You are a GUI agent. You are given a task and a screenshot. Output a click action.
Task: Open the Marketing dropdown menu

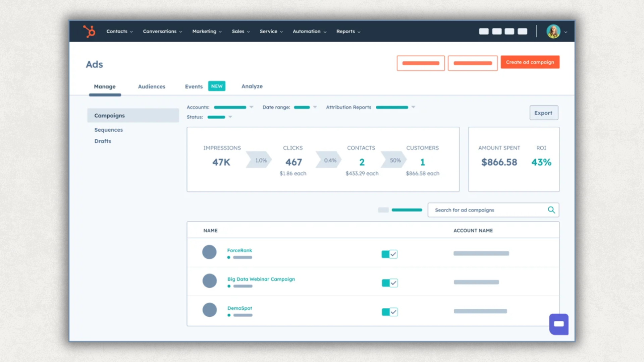pos(207,31)
